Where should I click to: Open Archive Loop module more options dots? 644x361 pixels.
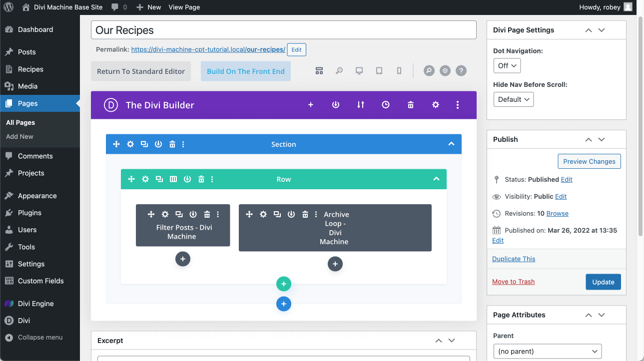316,214
